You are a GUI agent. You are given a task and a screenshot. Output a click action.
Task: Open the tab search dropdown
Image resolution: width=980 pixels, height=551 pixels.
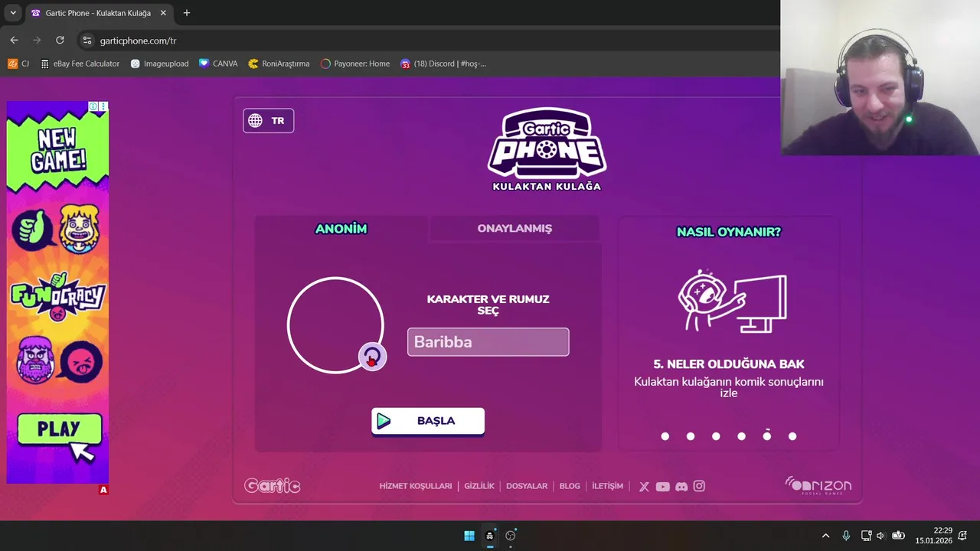pos(12,13)
